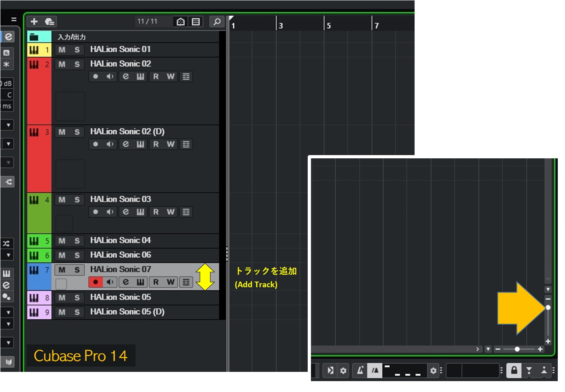Click bar 3 on the timeline ruler
Image resolution: width=565 pixels, height=392 pixels.
pos(281,25)
